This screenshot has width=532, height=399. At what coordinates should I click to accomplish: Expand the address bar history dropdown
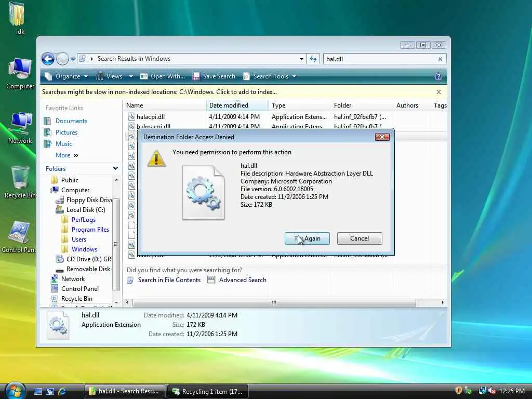pyautogui.click(x=301, y=59)
